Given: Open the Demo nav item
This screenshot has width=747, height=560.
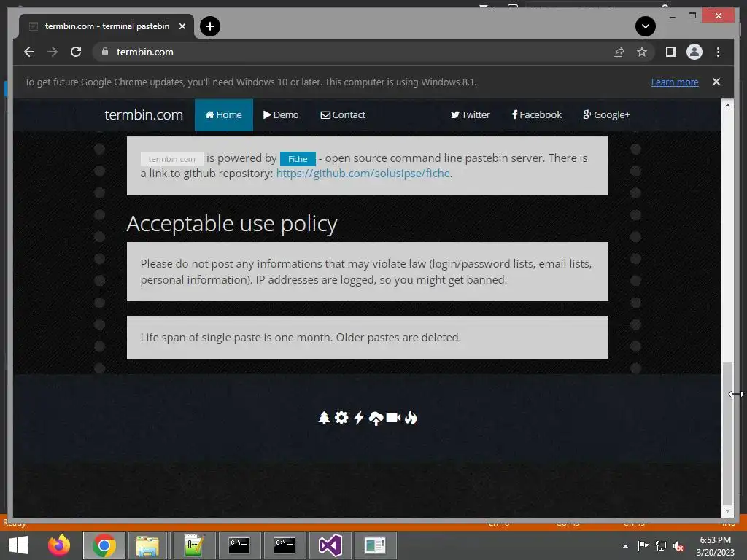Looking at the screenshot, I should [x=281, y=114].
